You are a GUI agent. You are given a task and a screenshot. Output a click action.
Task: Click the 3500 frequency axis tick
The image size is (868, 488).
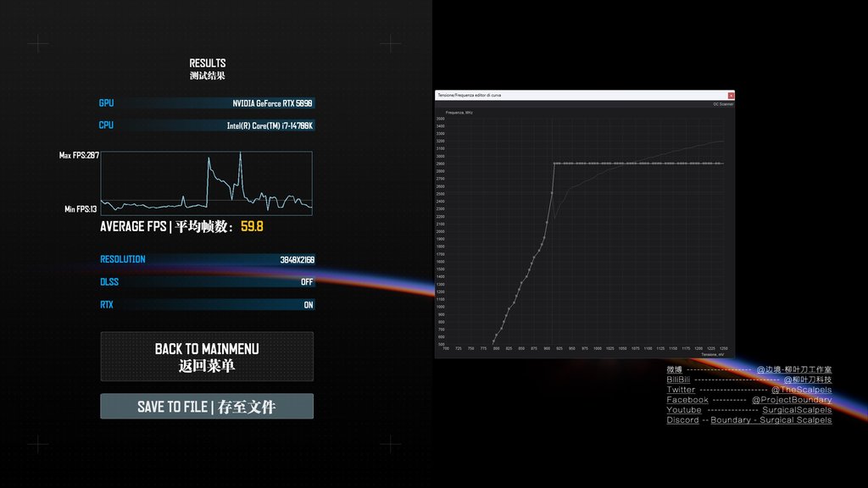tap(441, 119)
